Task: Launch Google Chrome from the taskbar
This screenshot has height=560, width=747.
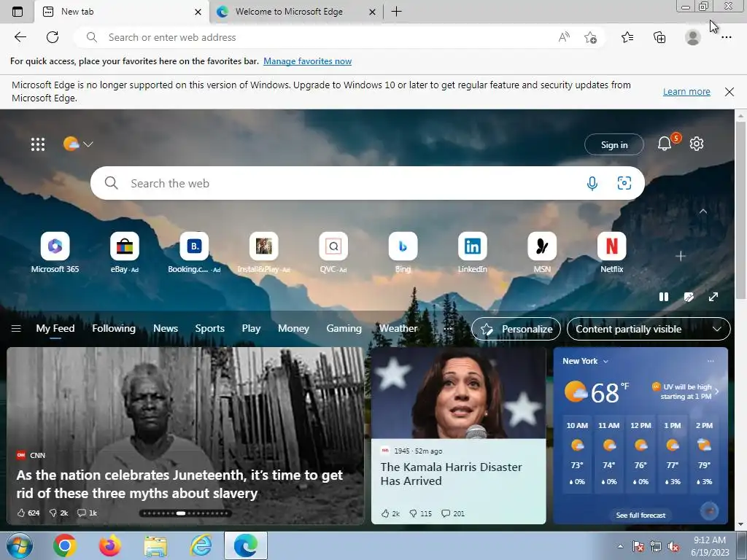Action: 65,545
